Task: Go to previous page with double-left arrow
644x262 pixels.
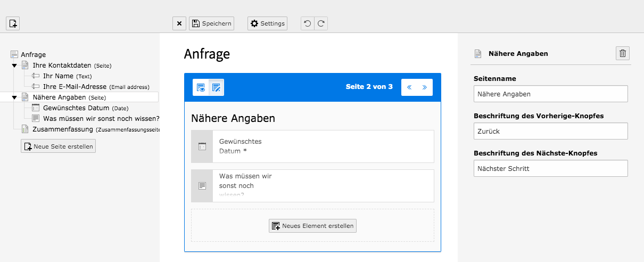Action: [409, 87]
